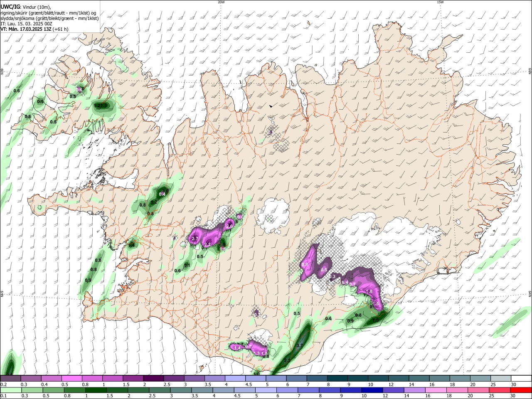The width and height of the screenshot is (532, 399).
Task: Click the '2.3' value near the south coast
Action: (287, 360)
